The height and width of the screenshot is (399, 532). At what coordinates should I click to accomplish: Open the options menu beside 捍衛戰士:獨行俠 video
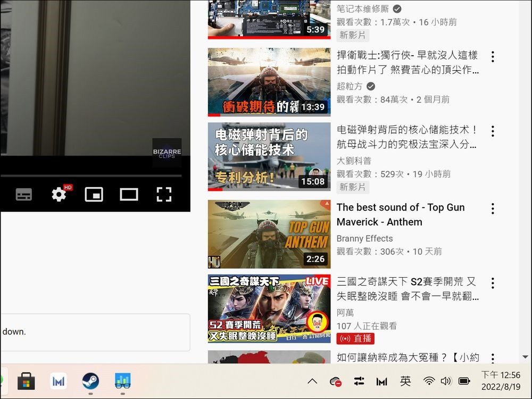click(x=493, y=56)
